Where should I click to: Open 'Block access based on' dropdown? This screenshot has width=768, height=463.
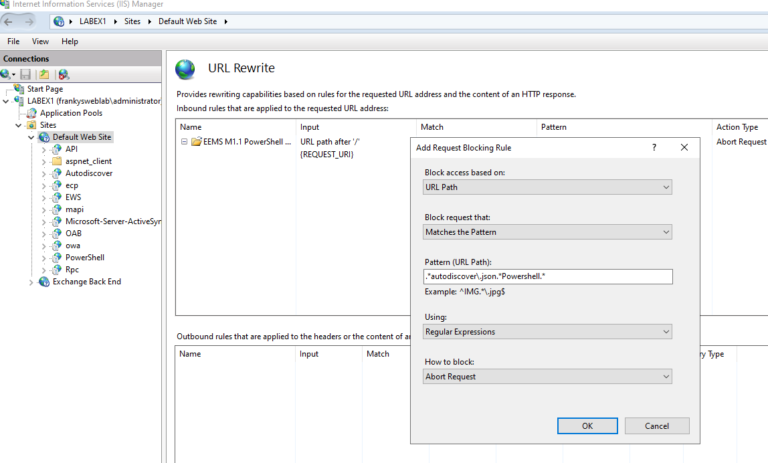[x=547, y=187]
